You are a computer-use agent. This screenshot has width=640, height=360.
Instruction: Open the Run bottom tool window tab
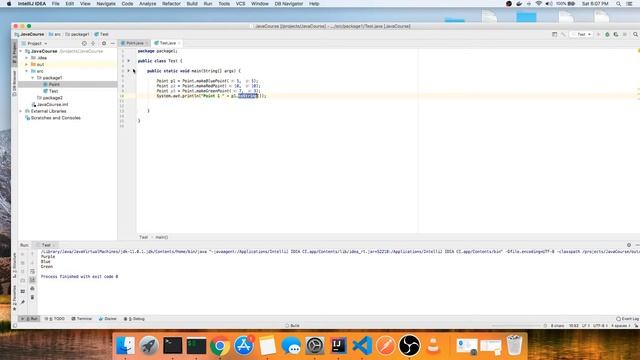tap(29, 319)
